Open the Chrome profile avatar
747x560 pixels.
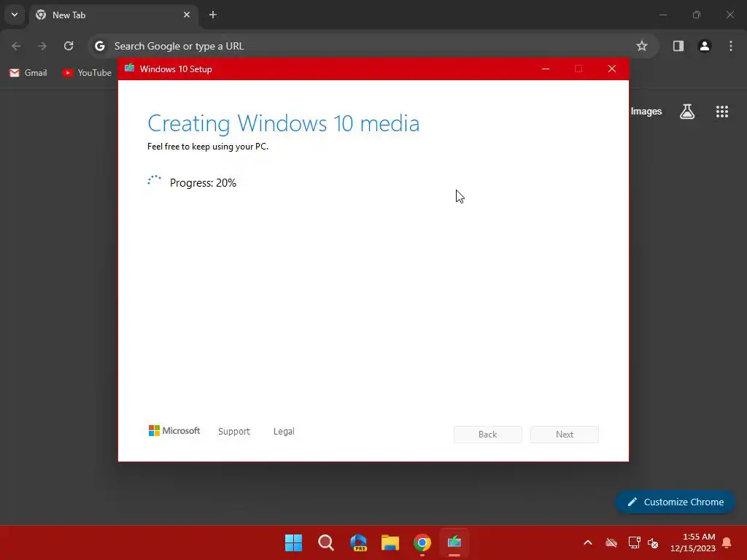click(704, 46)
